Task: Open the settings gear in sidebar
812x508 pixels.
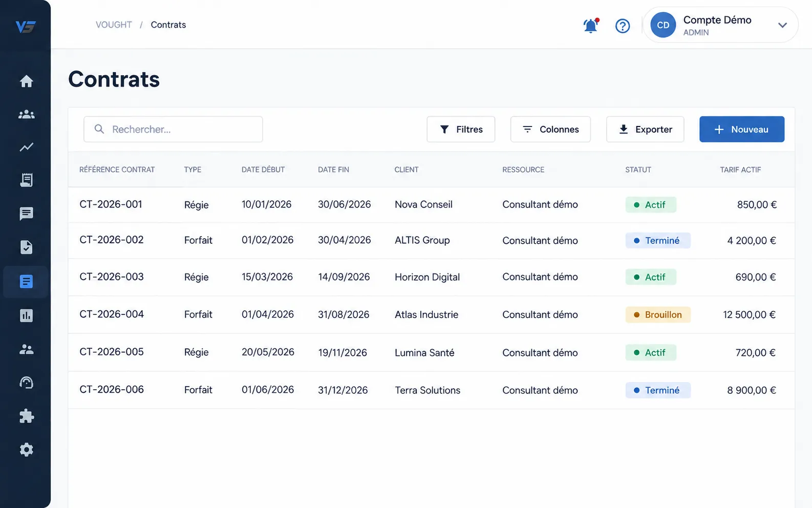Action: [26, 450]
